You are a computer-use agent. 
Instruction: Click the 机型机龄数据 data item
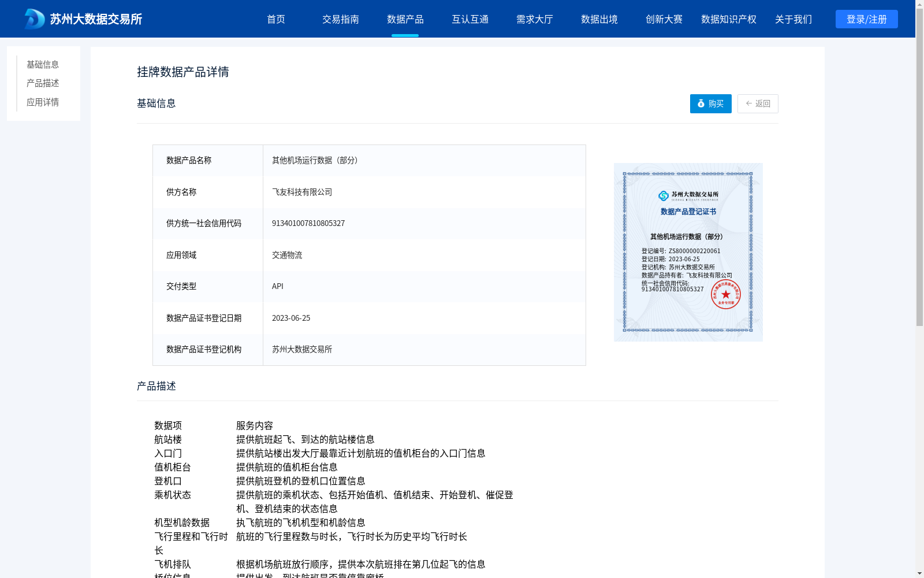(x=182, y=523)
